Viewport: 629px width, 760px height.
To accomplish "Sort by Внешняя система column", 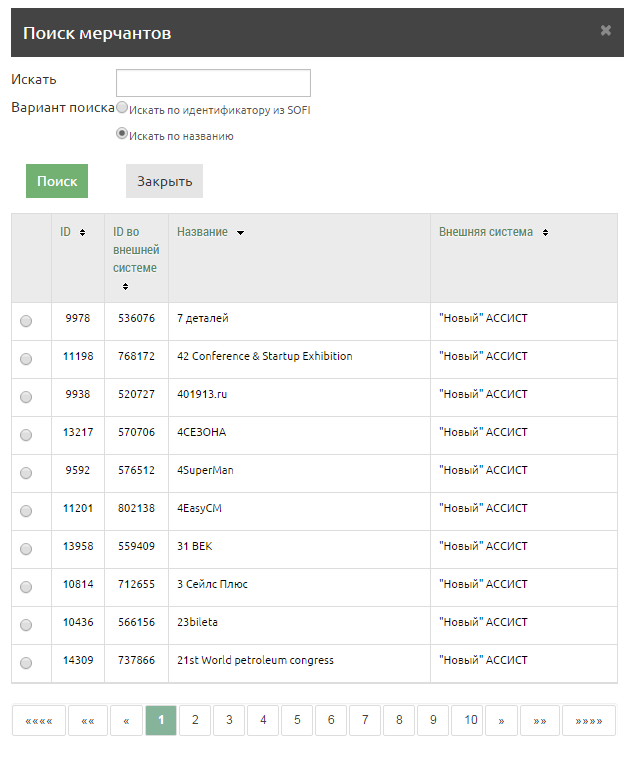I will coord(493,232).
